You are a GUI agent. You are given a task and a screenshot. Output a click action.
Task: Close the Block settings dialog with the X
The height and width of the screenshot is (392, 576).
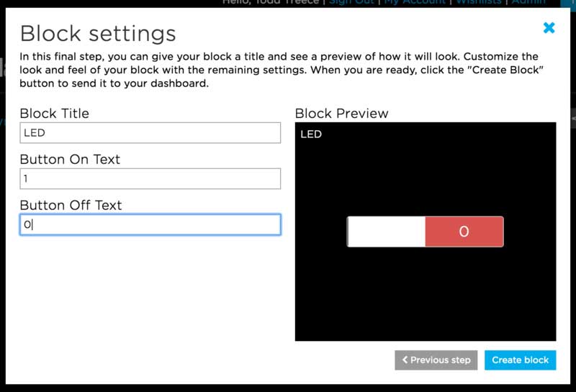549,28
